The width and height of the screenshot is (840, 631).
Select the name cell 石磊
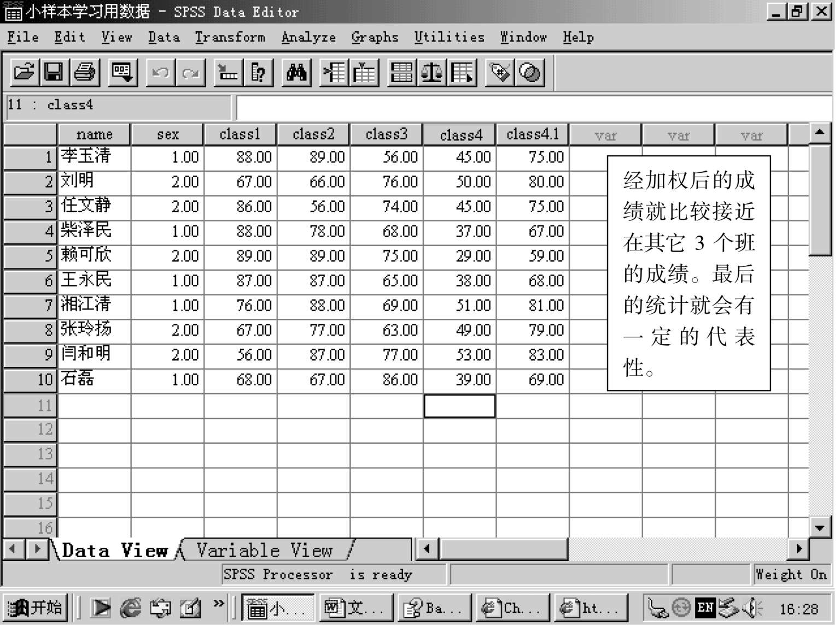94,379
